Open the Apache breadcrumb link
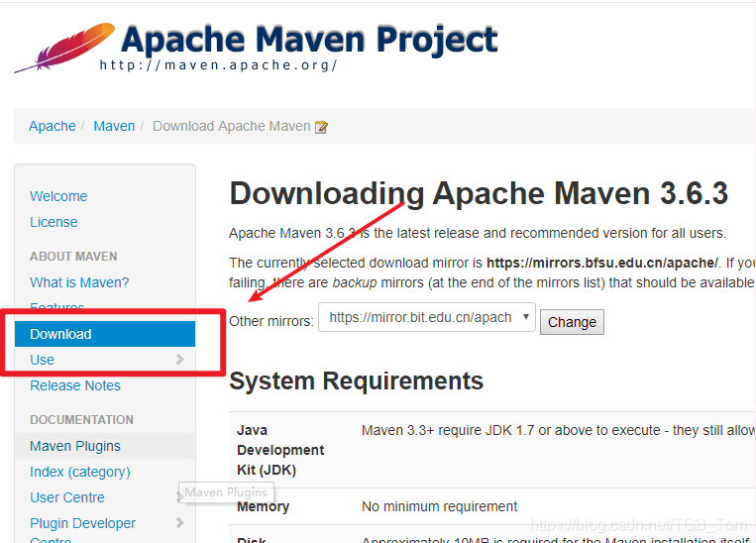 pyautogui.click(x=53, y=126)
